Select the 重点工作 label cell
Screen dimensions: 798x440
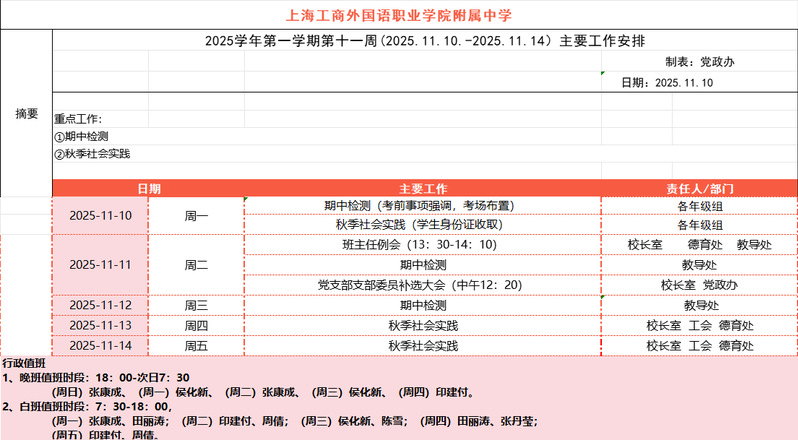(x=78, y=118)
